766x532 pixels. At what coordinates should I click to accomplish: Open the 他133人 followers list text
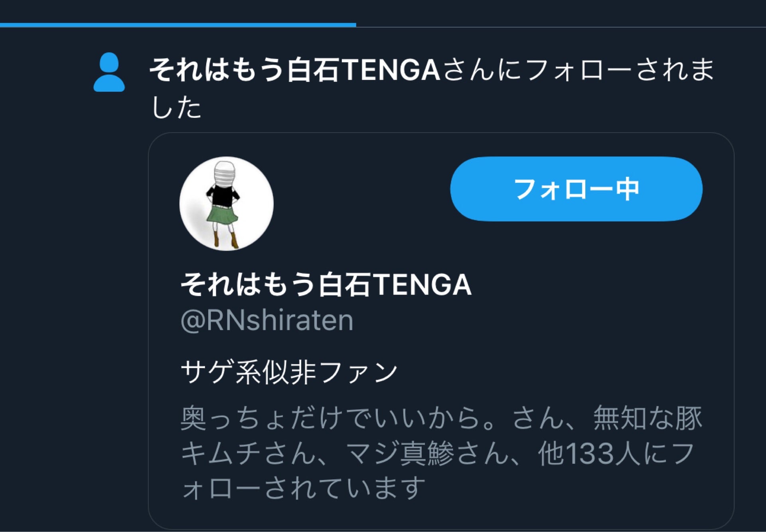coord(589,454)
